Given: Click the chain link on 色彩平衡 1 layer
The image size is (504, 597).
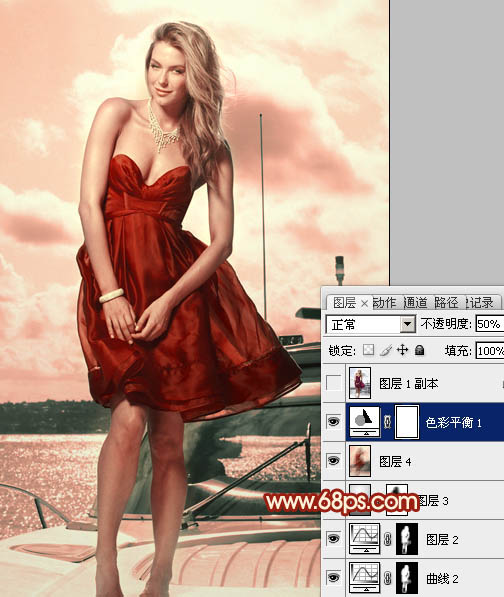Looking at the screenshot, I should 388,422.
